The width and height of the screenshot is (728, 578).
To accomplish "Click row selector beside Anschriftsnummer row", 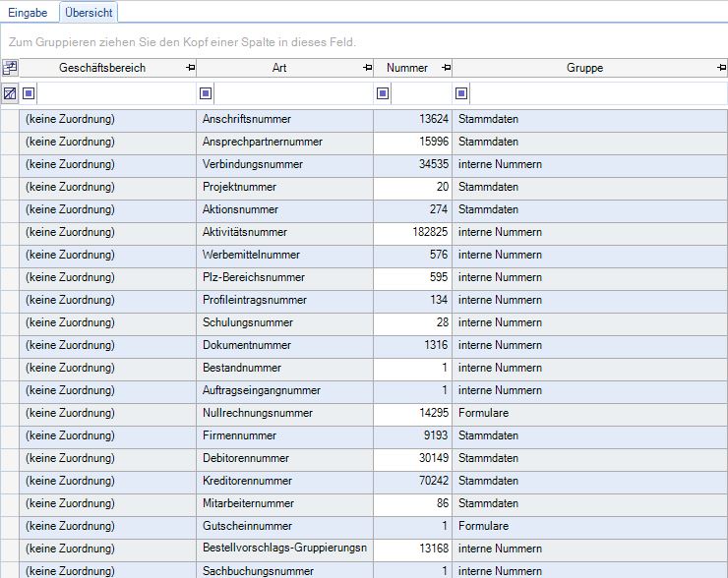I will click(x=10, y=119).
